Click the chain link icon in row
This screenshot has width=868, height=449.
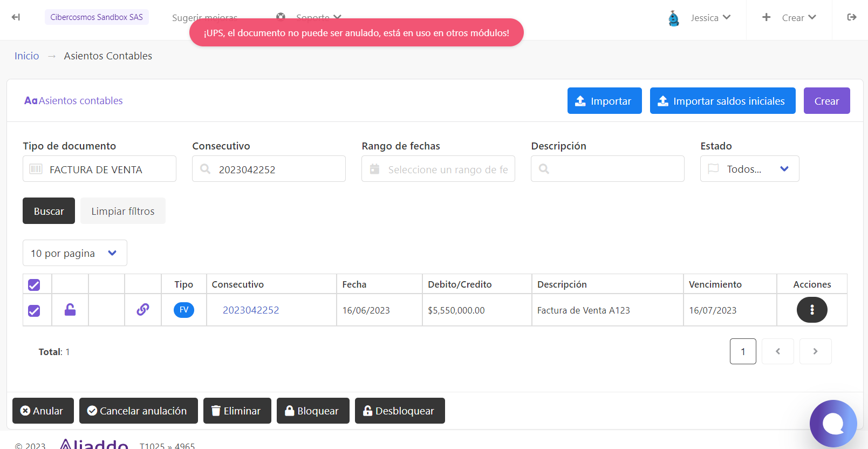(143, 310)
